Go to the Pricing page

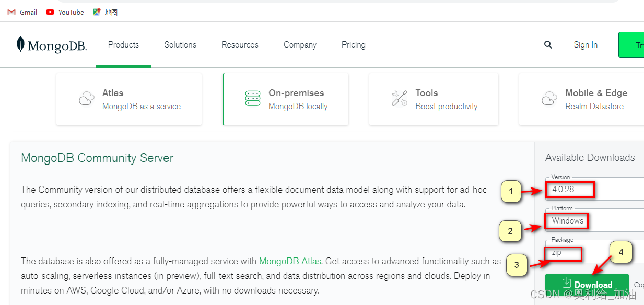point(354,45)
